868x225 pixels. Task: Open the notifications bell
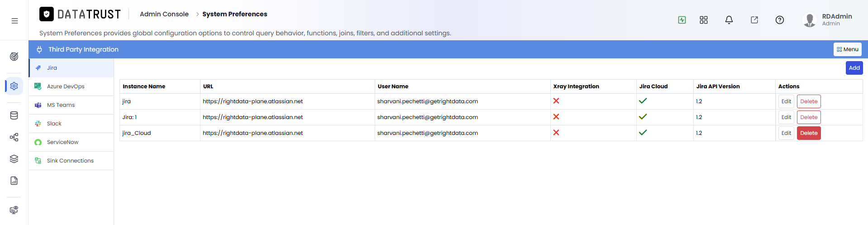(x=729, y=20)
